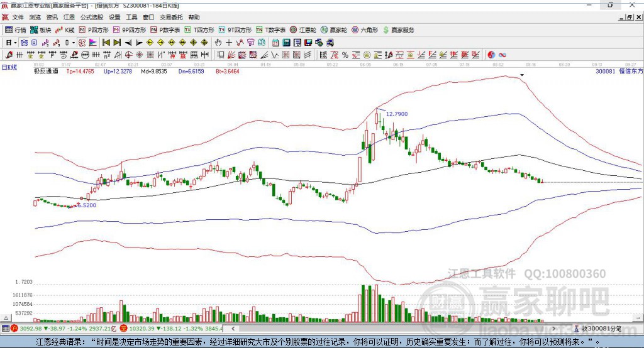
Task: Click the status bar grid icon
Action: pos(5,329)
